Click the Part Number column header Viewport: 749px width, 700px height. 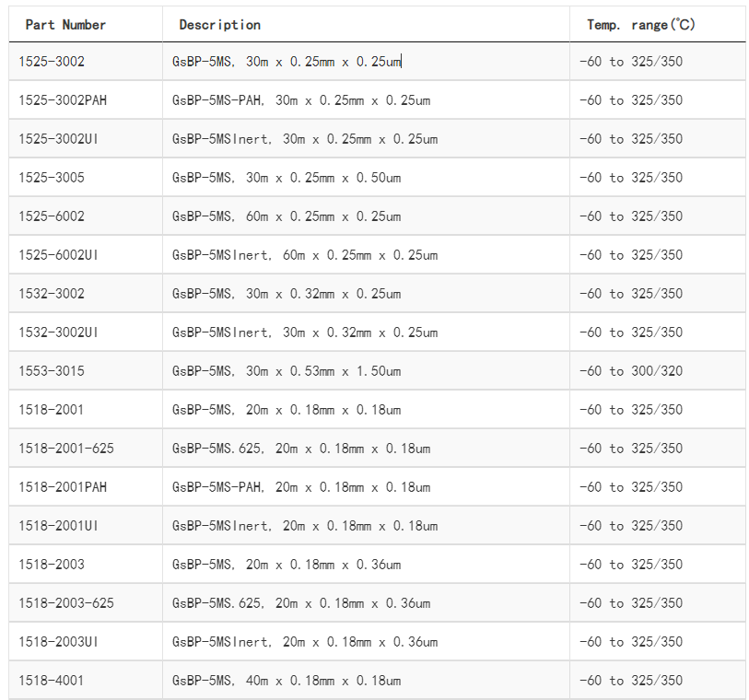point(65,25)
